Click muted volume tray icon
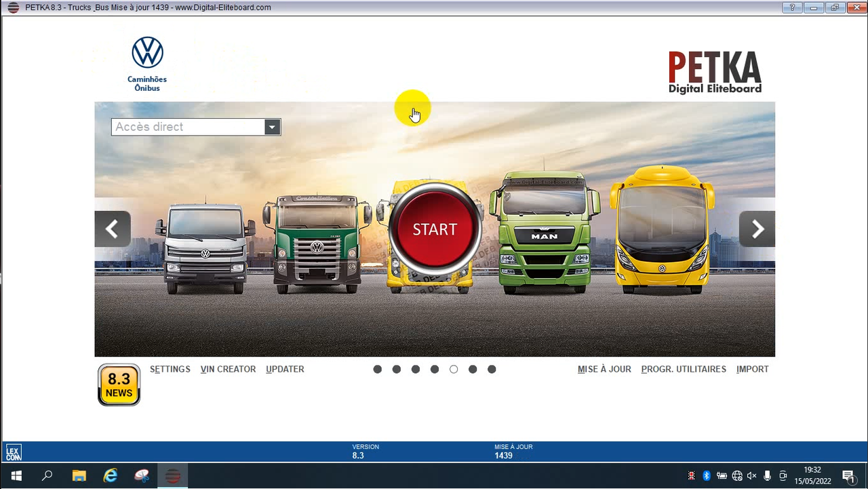The image size is (868, 489). click(751, 476)
